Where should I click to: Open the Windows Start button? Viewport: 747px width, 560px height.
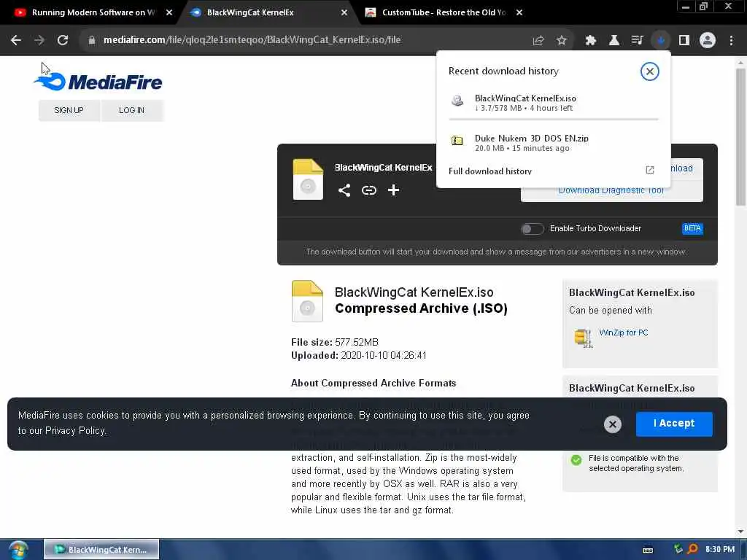19,550
